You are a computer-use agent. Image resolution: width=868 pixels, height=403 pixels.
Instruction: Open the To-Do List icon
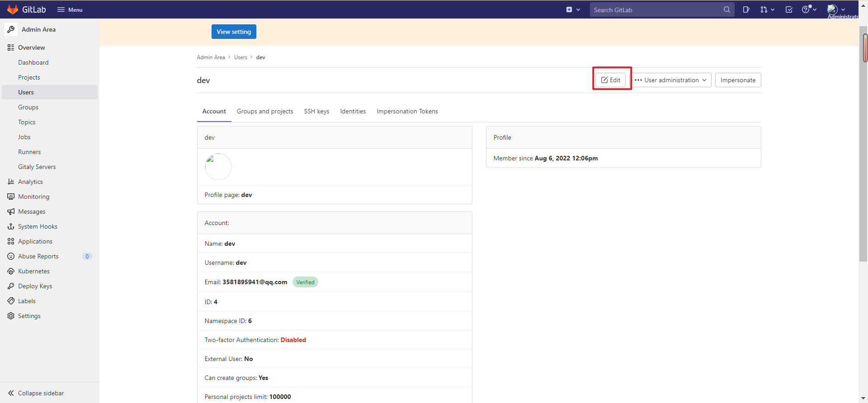(x=789, y=9)
